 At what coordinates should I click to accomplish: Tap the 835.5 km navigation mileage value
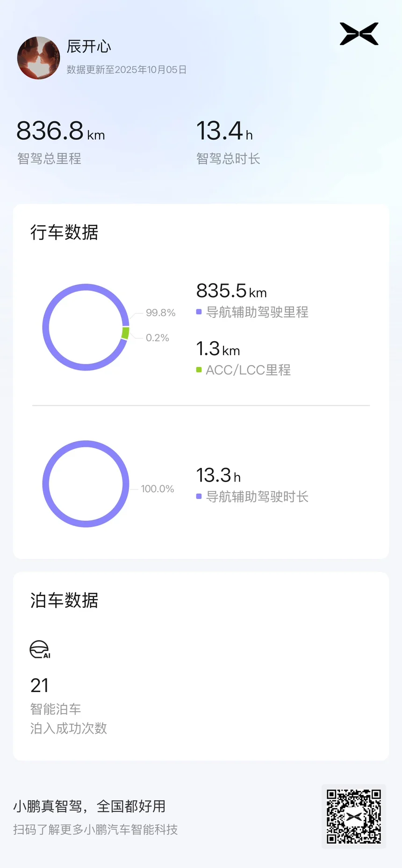(x=231, y=291)
